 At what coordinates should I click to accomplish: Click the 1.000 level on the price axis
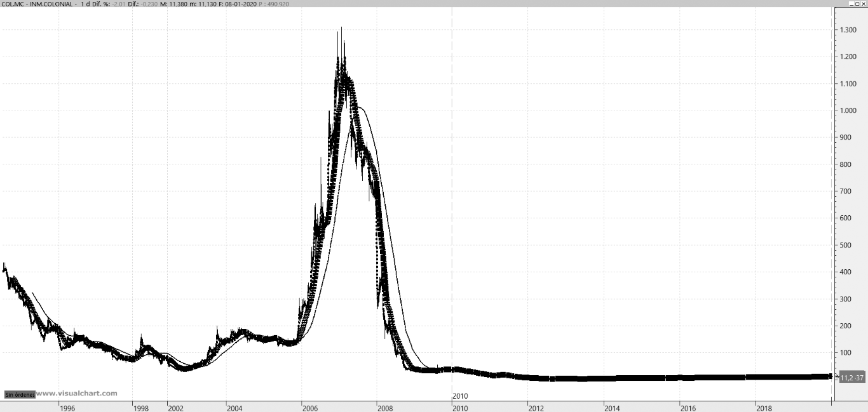click(848, 110)
